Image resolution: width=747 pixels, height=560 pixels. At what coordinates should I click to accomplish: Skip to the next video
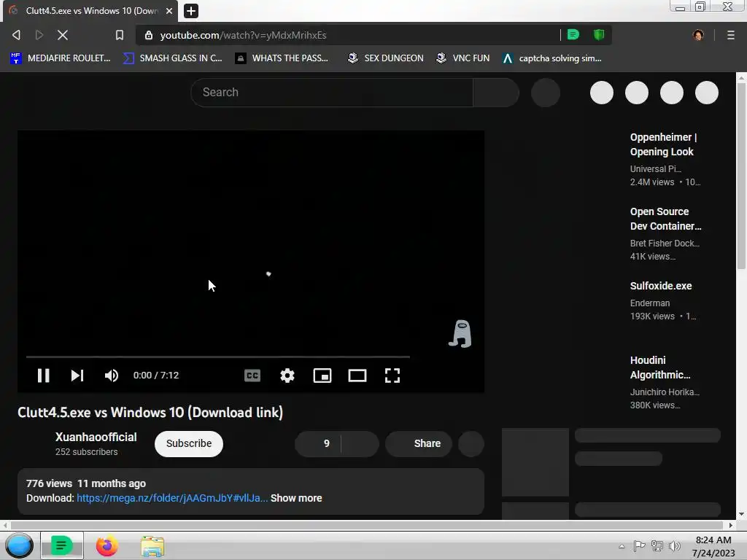(x=77, y=376)
